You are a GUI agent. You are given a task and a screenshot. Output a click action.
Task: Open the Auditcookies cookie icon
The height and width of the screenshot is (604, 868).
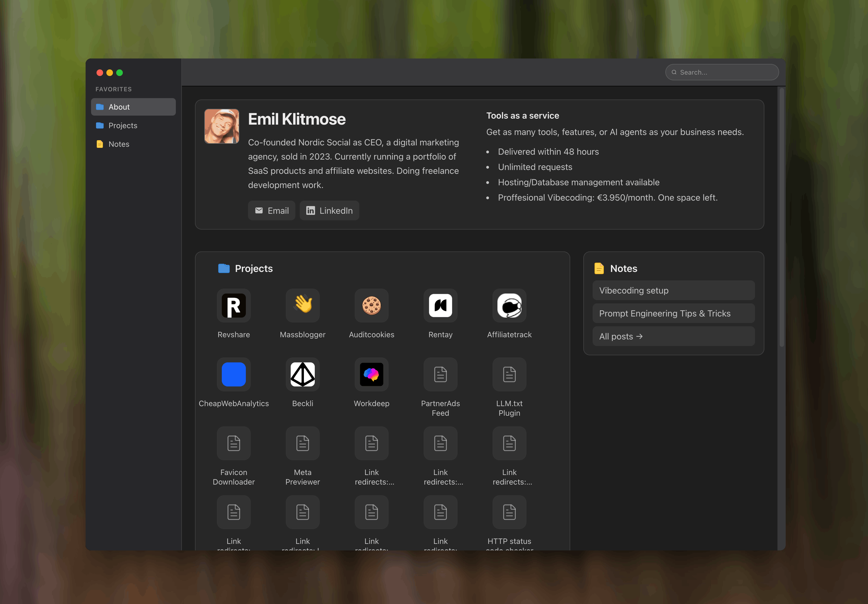coord(372,306)
